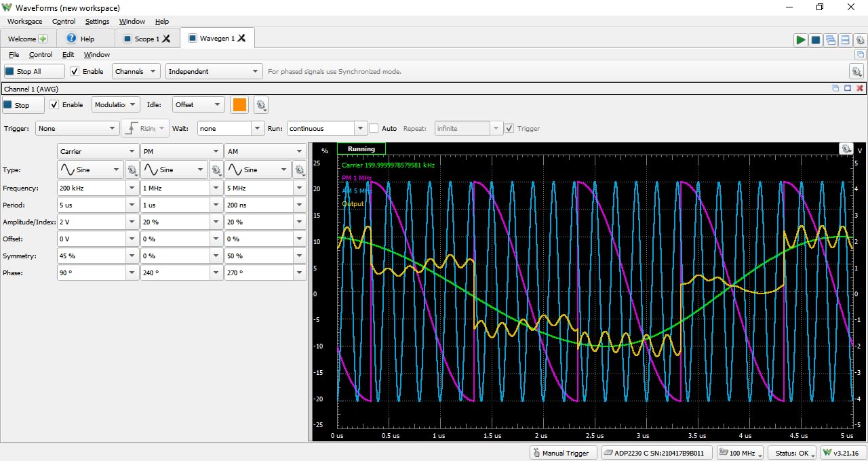
Task: Click the Manual Trigger button
Action: click(x=564, y=453)
